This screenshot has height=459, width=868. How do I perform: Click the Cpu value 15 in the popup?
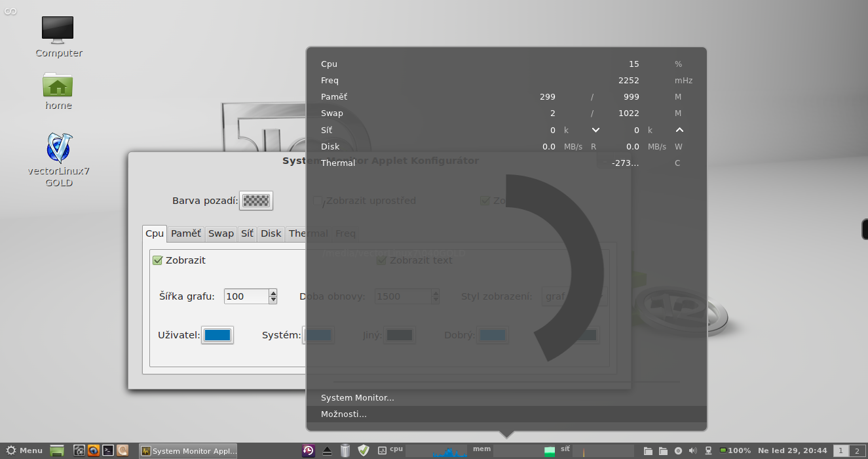tap(634, 64)
